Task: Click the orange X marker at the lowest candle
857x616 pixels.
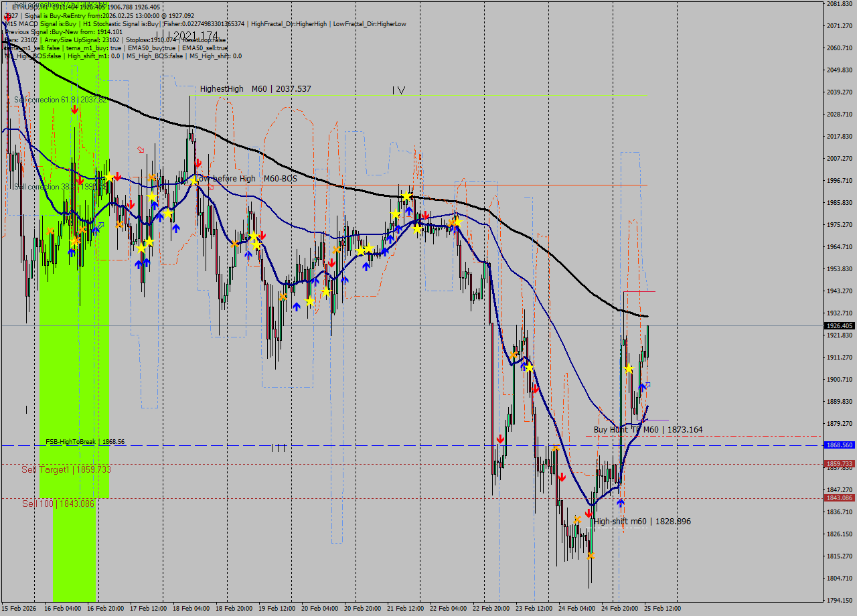Action: 591,556
